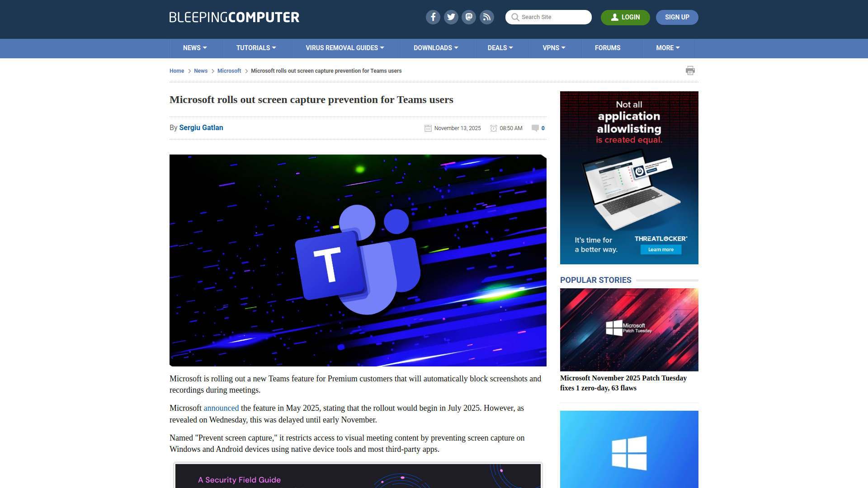Subscribe via the RSS feed icon
868x488 pixels.
pos(487,17)
